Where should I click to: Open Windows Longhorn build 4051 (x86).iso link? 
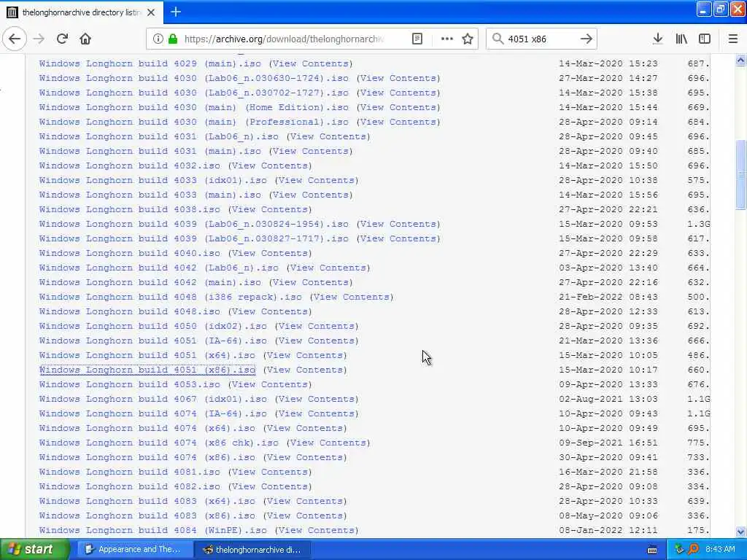click(147, 370)
